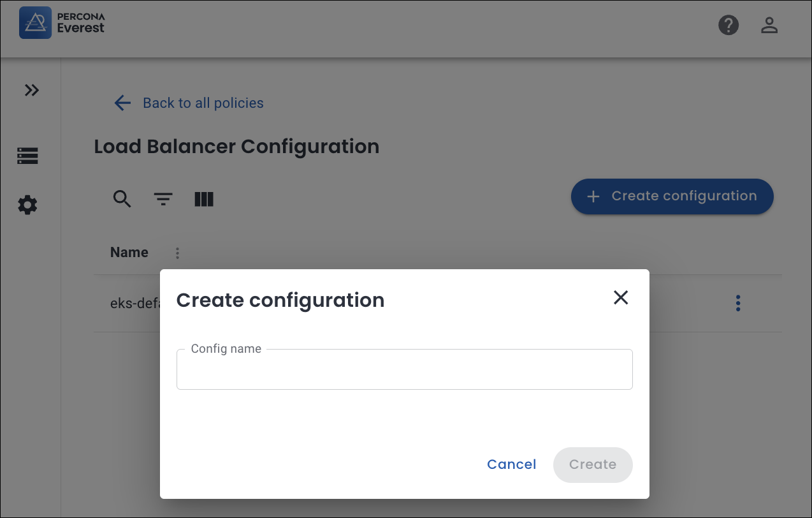Go to the databases list sidebar icon
This screenshot has width=812, height=518.
pyautogui.click(x=27, y=156)
